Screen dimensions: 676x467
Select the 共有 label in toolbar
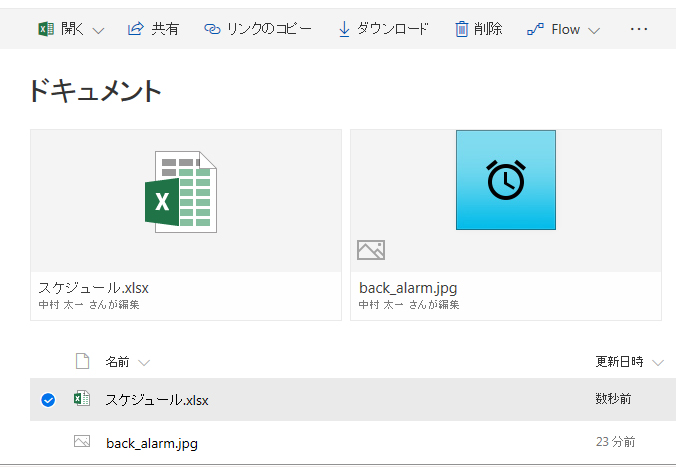point(165,29)
